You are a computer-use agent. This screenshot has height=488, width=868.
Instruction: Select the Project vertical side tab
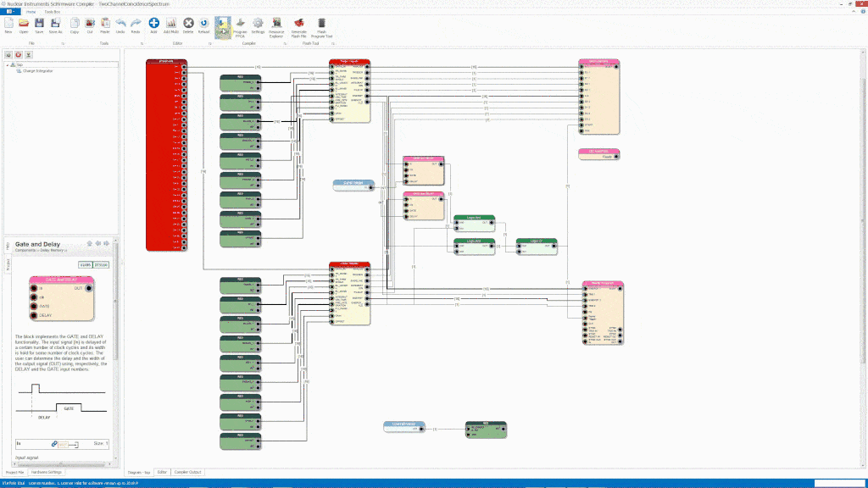pos(8,264)
